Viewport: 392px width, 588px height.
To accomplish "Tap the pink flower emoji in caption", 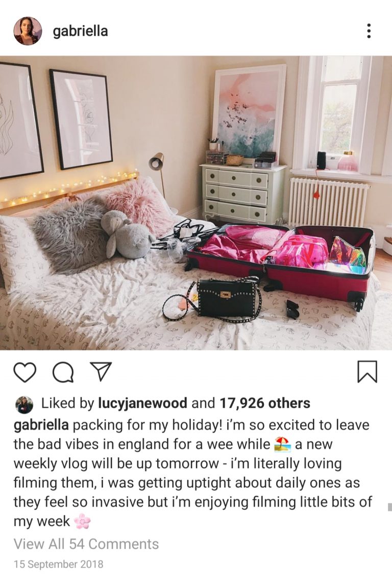I will click(x=82, y=521).
